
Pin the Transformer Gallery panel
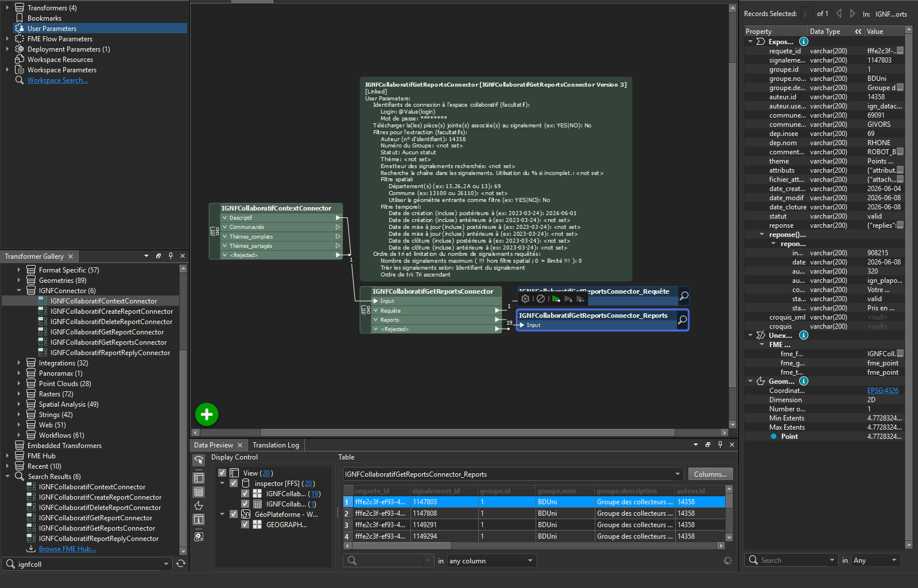171,256
